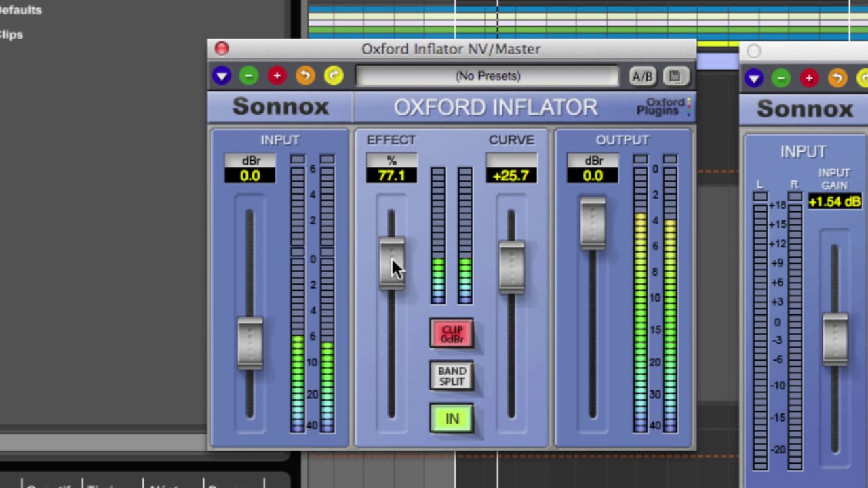The width and height of the screenshot is (868, 488).
Task: Click the save preset disk icon
Action: pos(675,77)
